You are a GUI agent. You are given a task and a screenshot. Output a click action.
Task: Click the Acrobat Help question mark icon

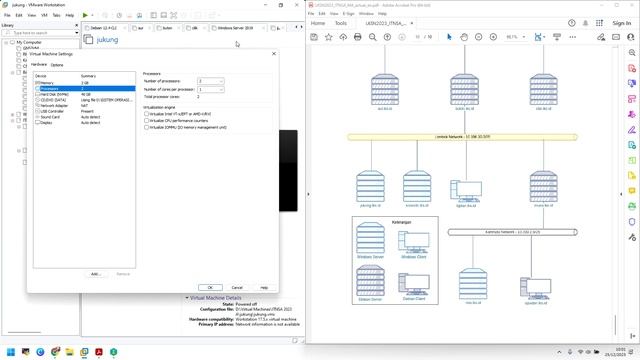coord(571,23)
